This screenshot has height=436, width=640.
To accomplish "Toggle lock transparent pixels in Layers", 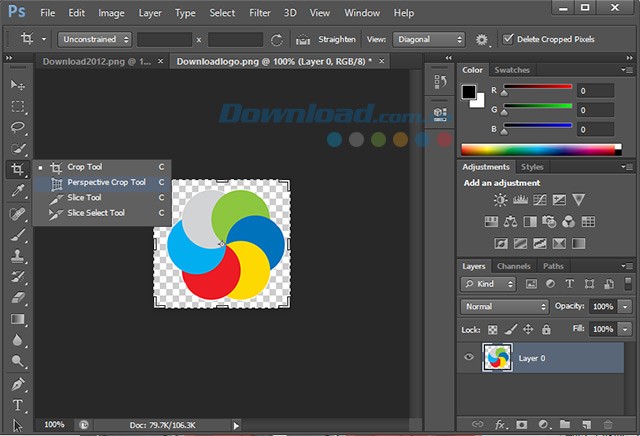I will tap(492, 328).
